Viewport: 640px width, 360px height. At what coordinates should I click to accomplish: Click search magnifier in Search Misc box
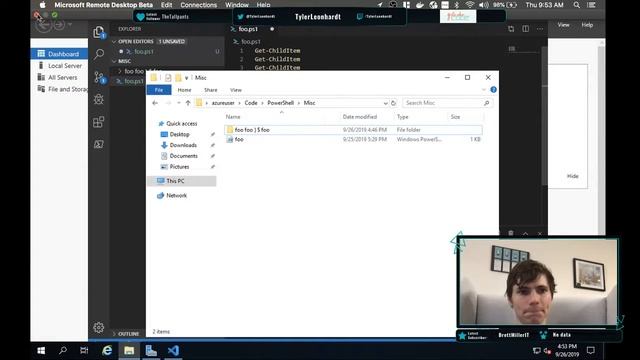(487, 103)
